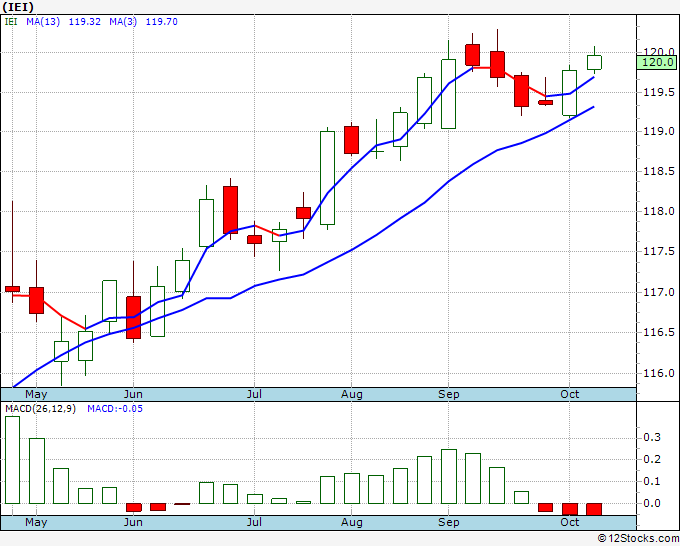Click May on the MACD panel time axis
This screenshot has height=546, width=680.
coord(36,522)
